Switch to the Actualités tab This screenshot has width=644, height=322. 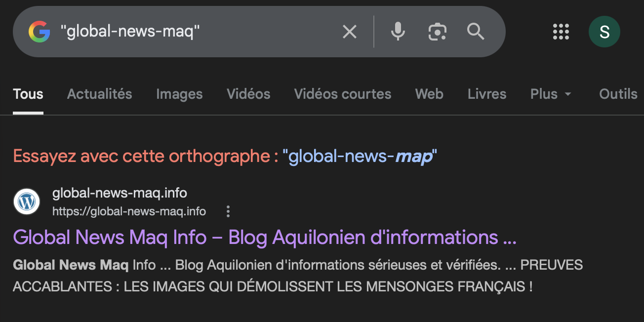pos(99,94)
